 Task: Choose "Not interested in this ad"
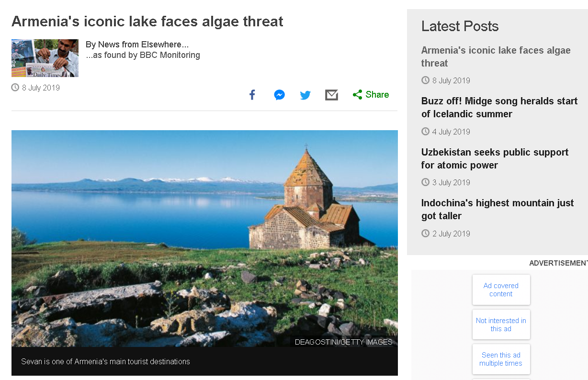point(501,324)
